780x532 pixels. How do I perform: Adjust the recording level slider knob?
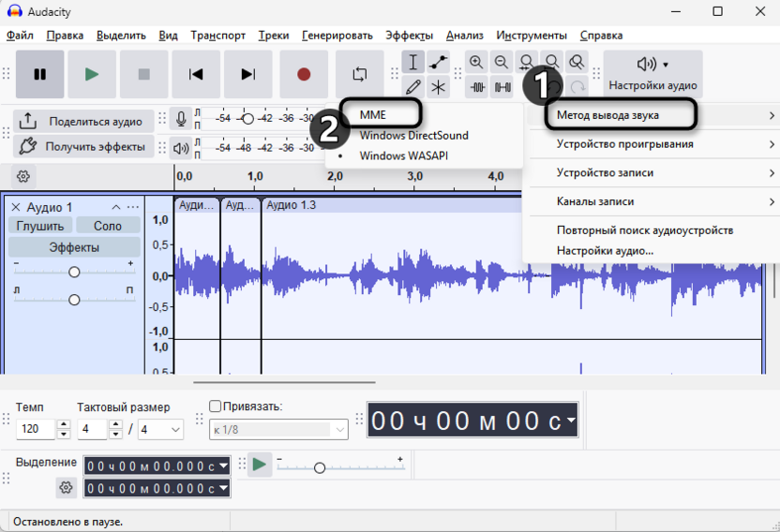coord(247,119)
